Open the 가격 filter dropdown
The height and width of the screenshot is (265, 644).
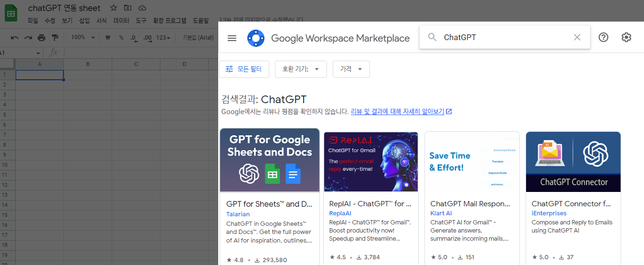351,69
